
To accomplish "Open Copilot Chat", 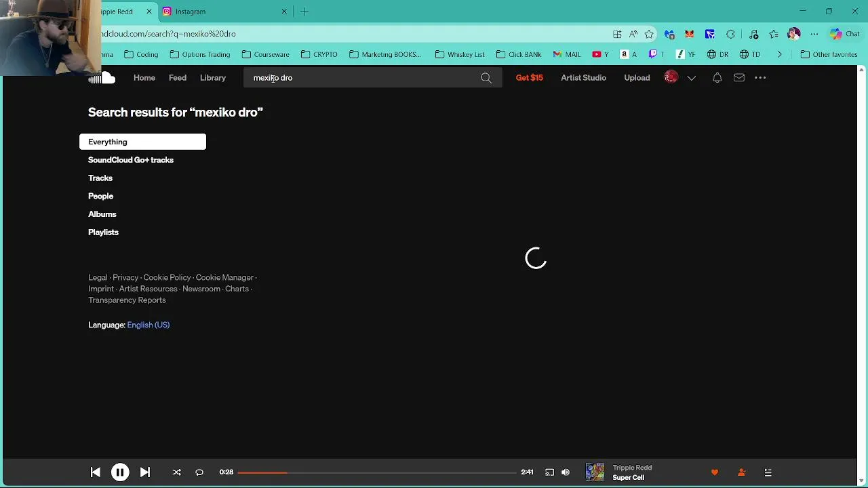I will 845,34.
